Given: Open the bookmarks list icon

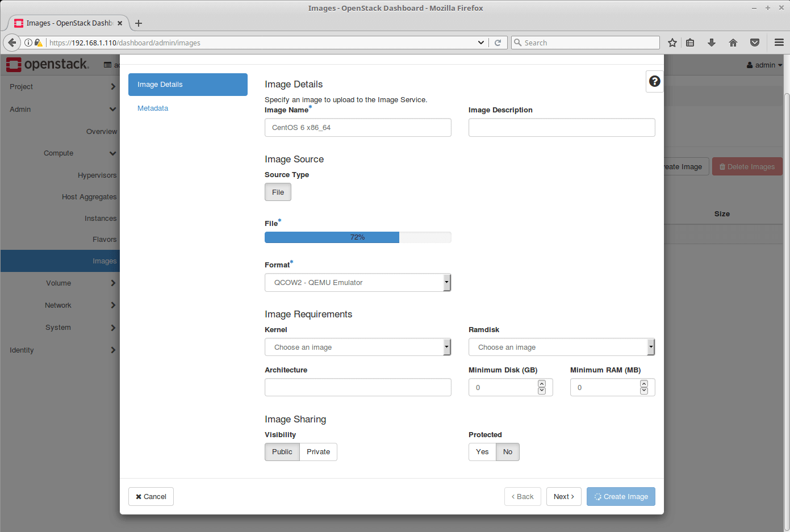Looking at the screenshot, I should pyautogui.click(x=690, y=43).
